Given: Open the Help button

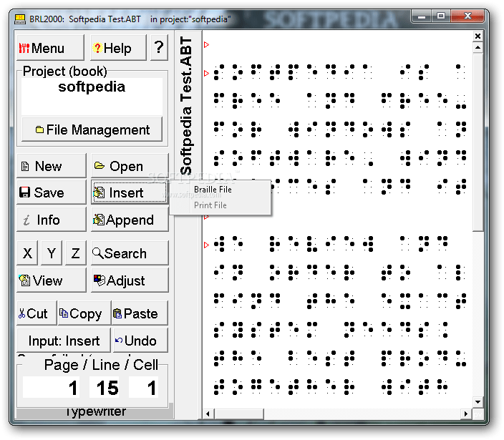Looking at the screenshot, I should 118,48.
